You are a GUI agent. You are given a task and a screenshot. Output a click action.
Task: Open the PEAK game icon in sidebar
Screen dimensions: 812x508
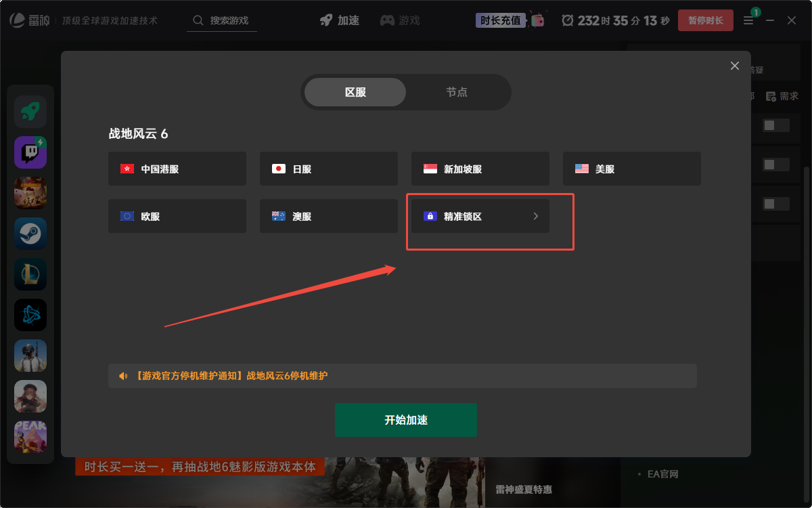tap(30, 436)
